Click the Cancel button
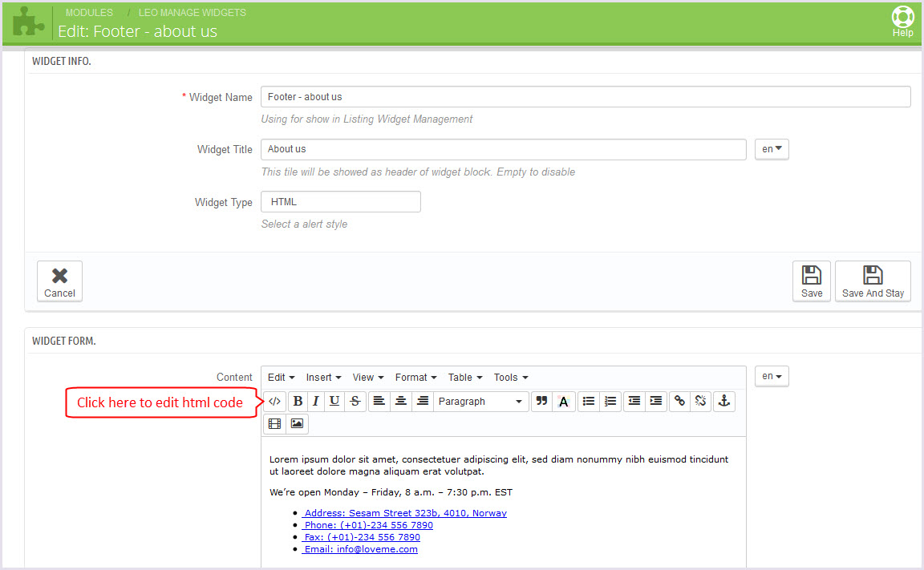This screenshot has width=924, height=570. (59, 281)
